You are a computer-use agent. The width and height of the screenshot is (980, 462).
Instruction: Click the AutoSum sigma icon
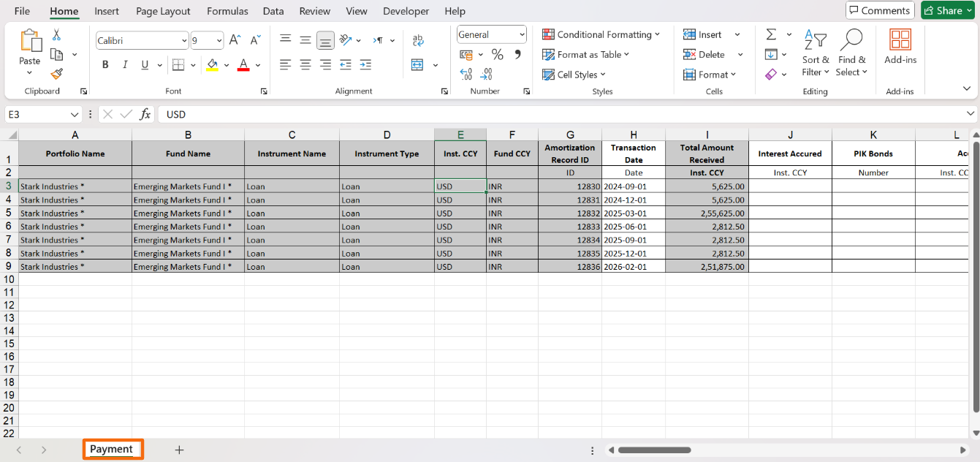coord(771,34)
